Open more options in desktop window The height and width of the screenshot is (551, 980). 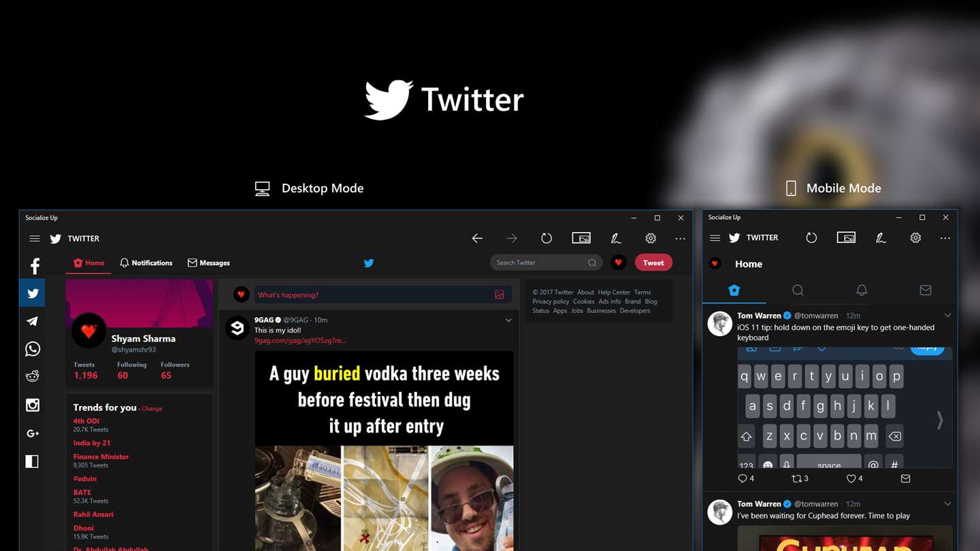point(681,239)
